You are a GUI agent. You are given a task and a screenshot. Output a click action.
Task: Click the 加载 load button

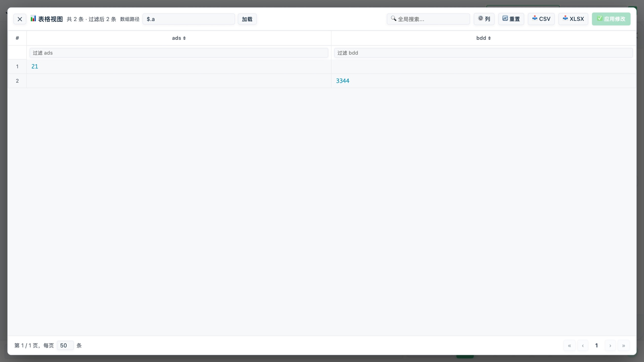pyautogui.click(x=247, y=19)
